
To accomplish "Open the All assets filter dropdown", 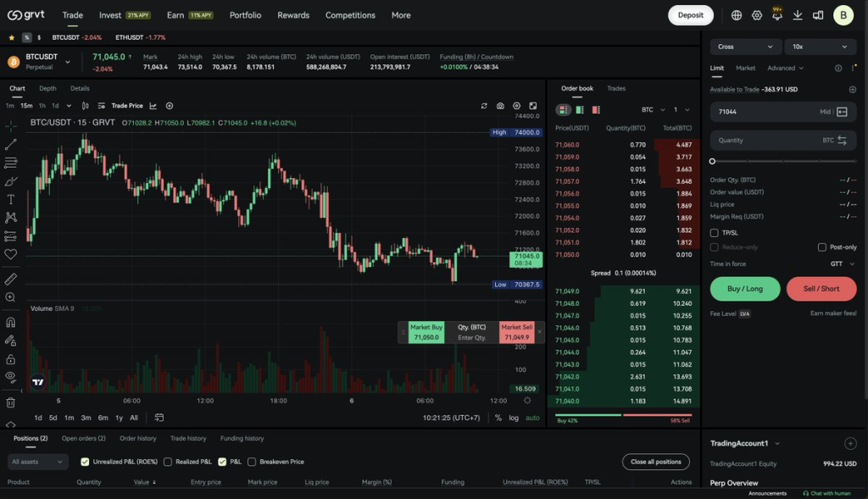I will (37, 462).
